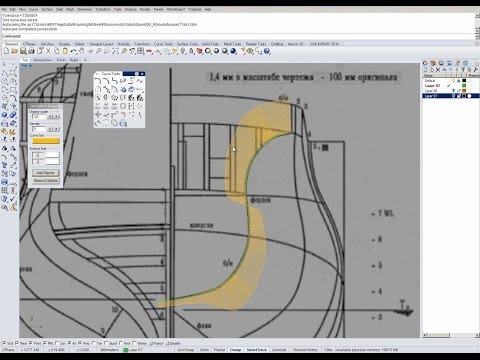Click the Print icon
This screenshot has height=360, width=480.
(31, 51)
